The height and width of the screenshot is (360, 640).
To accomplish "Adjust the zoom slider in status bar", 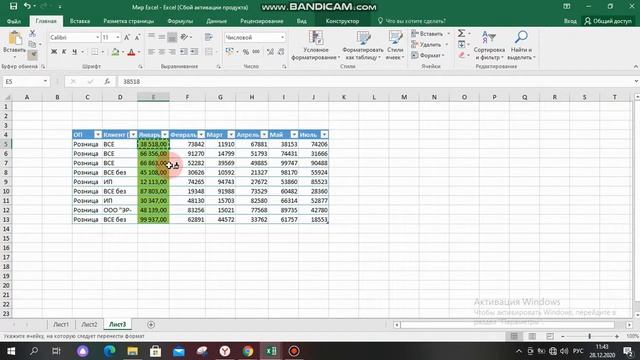I will coord(589,336).
